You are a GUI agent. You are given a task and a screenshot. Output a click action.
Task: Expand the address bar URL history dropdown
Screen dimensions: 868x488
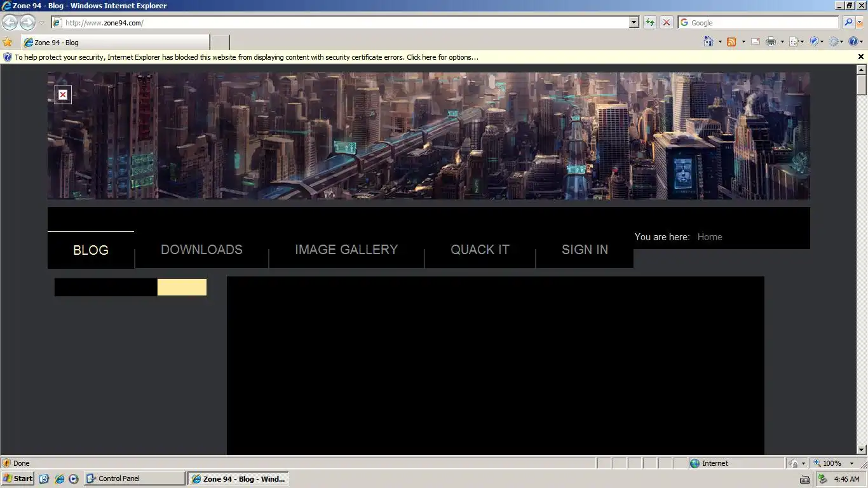[634, 23]
